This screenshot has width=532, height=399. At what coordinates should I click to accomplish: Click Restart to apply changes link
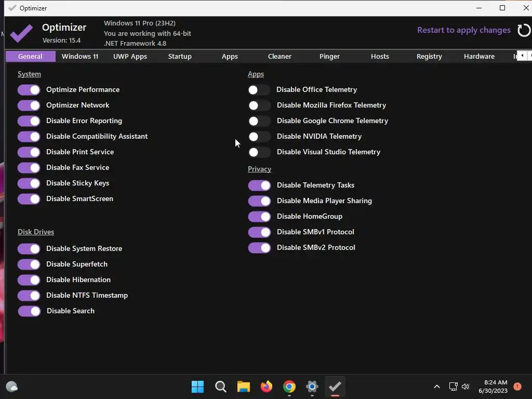464,30
